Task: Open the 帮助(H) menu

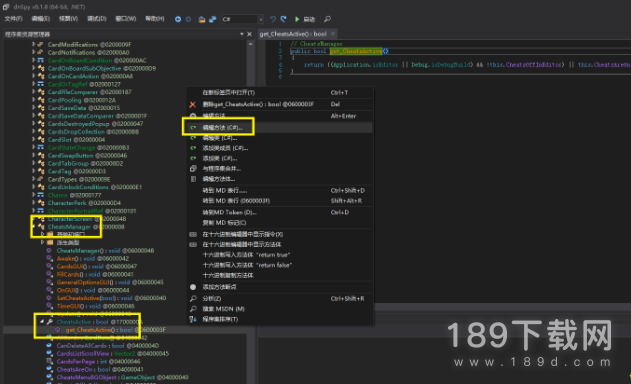Action: (x=155, y=19)
